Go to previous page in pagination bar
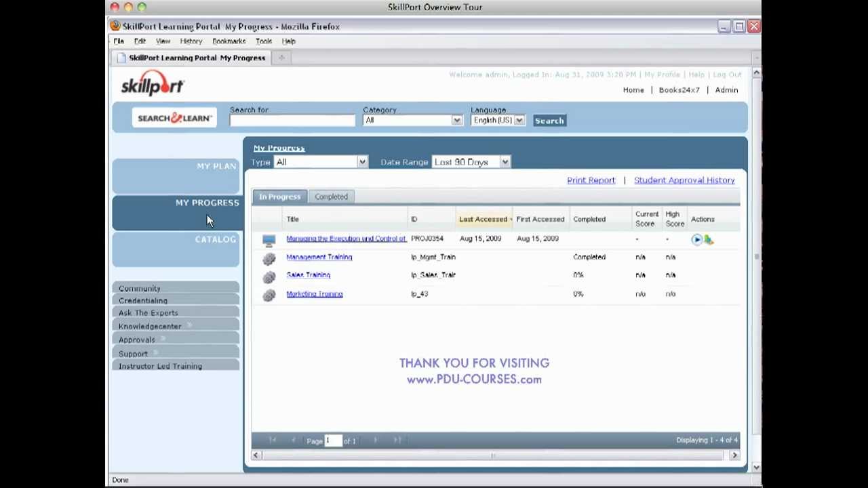 point(293,441)
